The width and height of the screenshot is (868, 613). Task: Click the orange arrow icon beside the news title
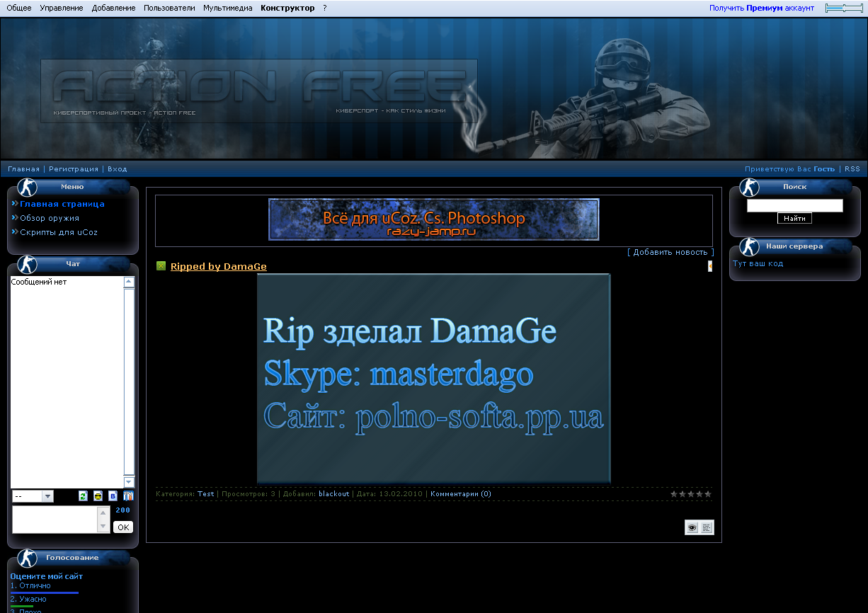[x=710, y=266]
